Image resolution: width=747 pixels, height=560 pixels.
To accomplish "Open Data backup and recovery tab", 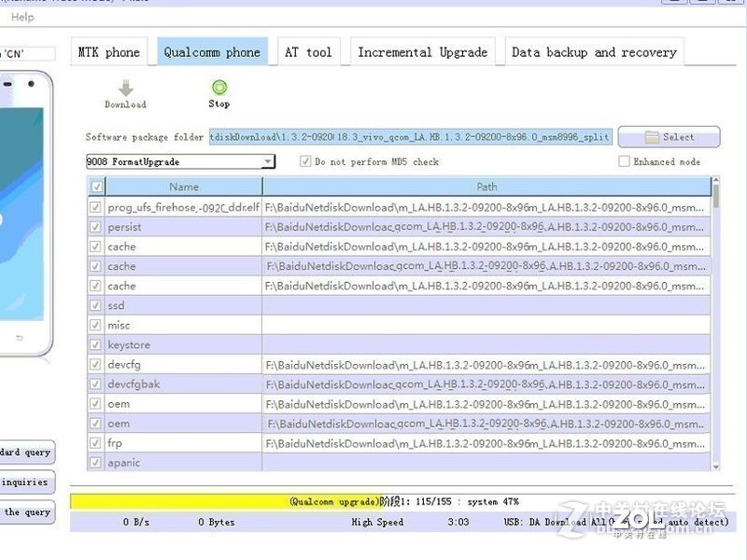I will click(x=594, y=52).
